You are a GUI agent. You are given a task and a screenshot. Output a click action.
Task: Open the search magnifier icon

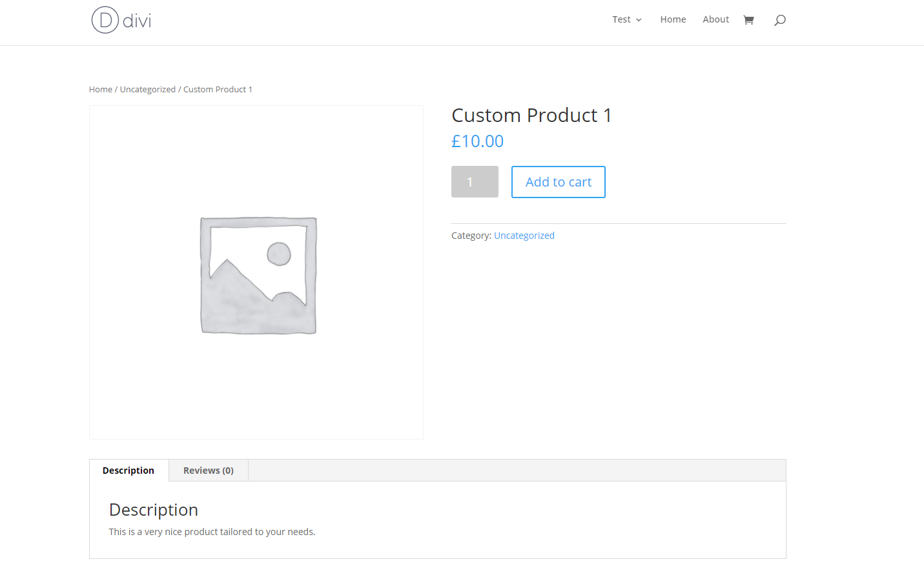[780, 20]
